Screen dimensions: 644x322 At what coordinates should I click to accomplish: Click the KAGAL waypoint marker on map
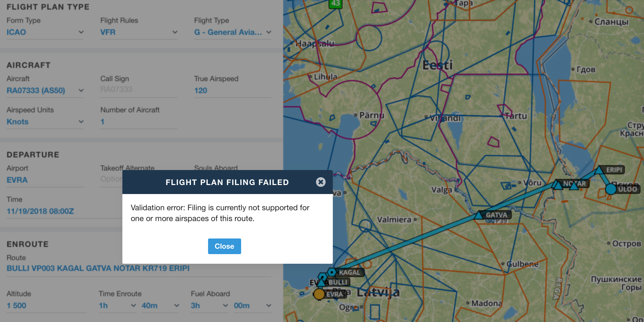click(332, 272)
